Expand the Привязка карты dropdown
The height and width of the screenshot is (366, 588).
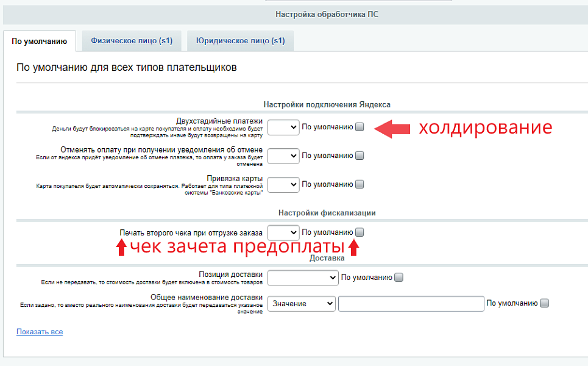283,184
